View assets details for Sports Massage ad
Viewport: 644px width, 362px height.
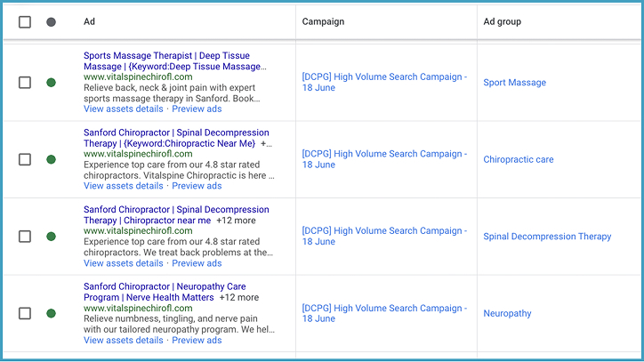[x=124, y=109]
